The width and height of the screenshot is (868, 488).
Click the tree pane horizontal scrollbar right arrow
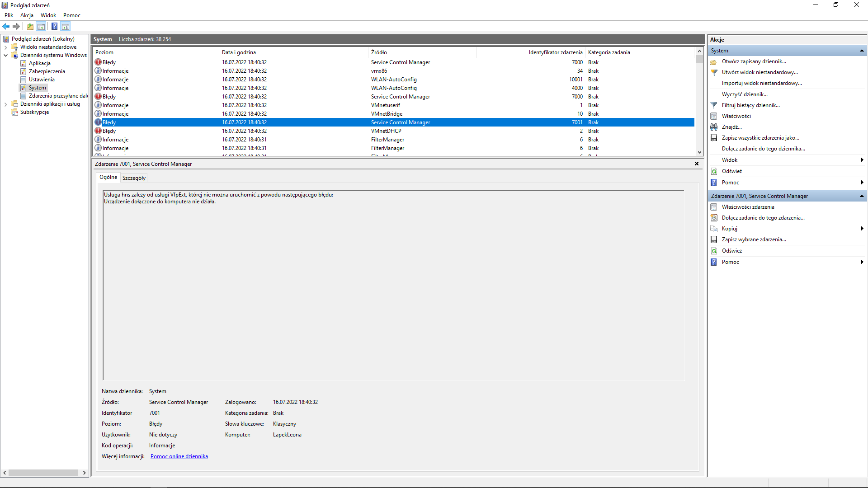[84, 473]
